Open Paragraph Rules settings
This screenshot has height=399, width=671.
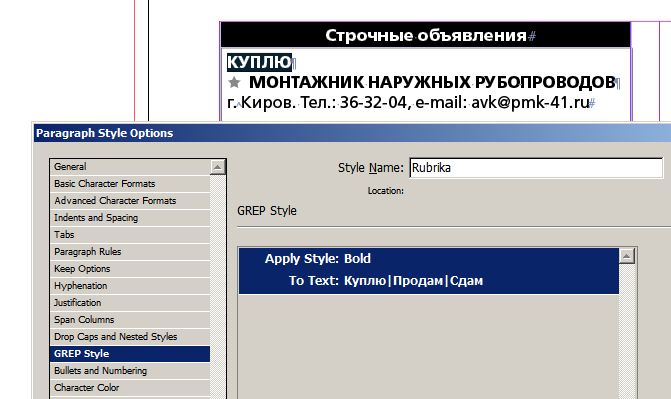[130, 252]
